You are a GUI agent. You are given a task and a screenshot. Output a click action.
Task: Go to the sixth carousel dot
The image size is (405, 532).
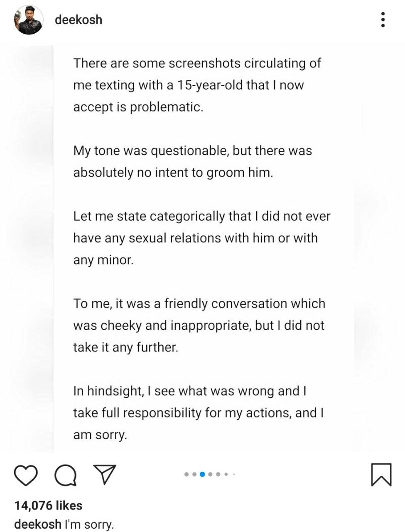226,474
